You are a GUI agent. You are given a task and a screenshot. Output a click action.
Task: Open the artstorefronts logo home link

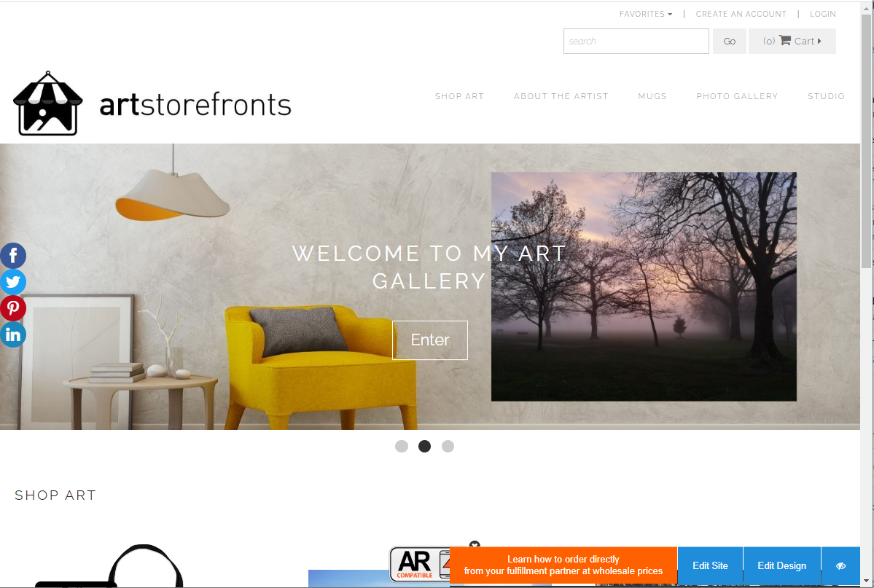click(152, 103)
